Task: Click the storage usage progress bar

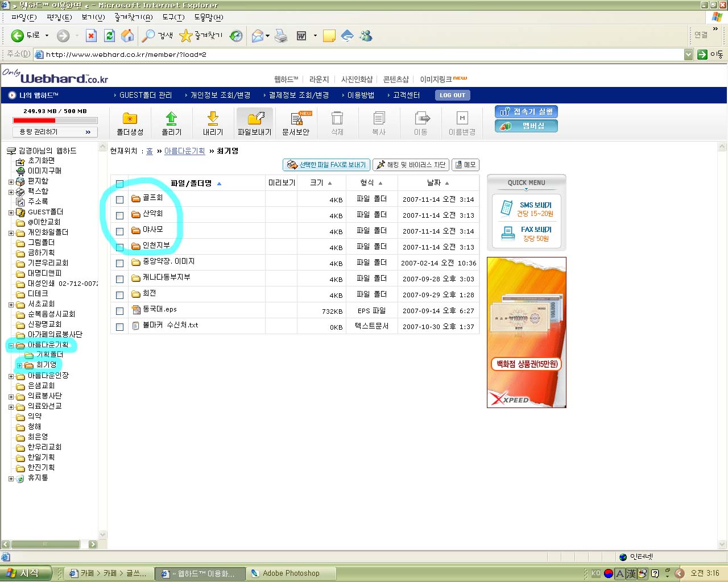Action: pyautogui.click(x=55, y=120)
